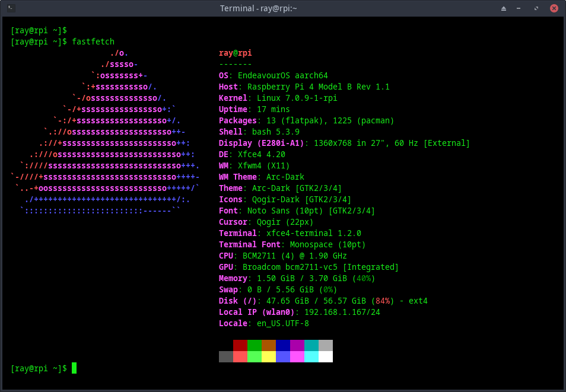Screen dimensions: 566x392
Task: Click the '17 mins' uptime value
Action: [x=274, y=109]
